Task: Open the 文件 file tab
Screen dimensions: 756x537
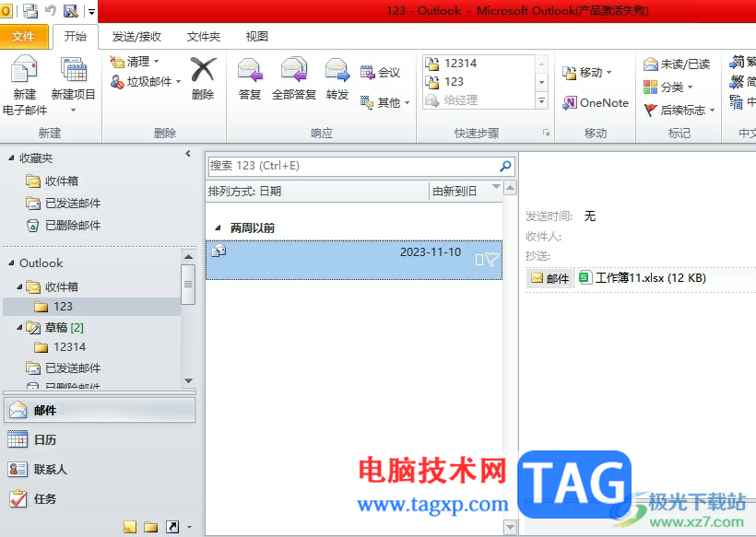Action: [x=24, y=36]
